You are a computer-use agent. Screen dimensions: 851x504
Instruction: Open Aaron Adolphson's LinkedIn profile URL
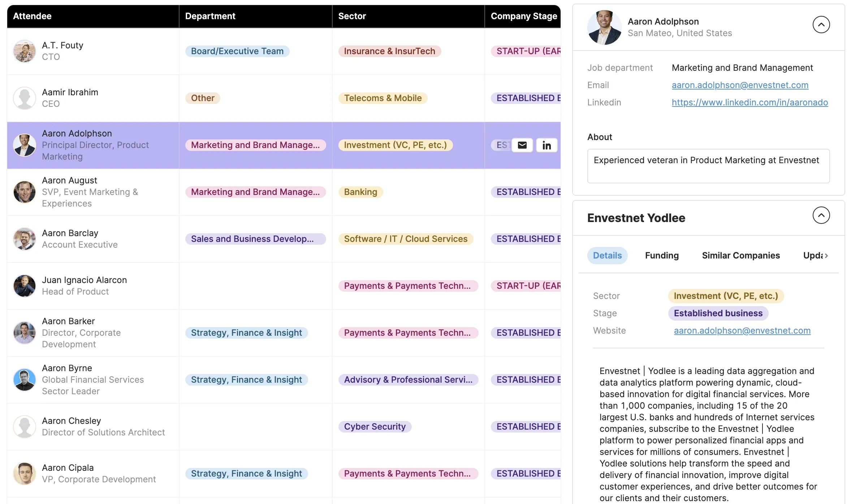750,103
